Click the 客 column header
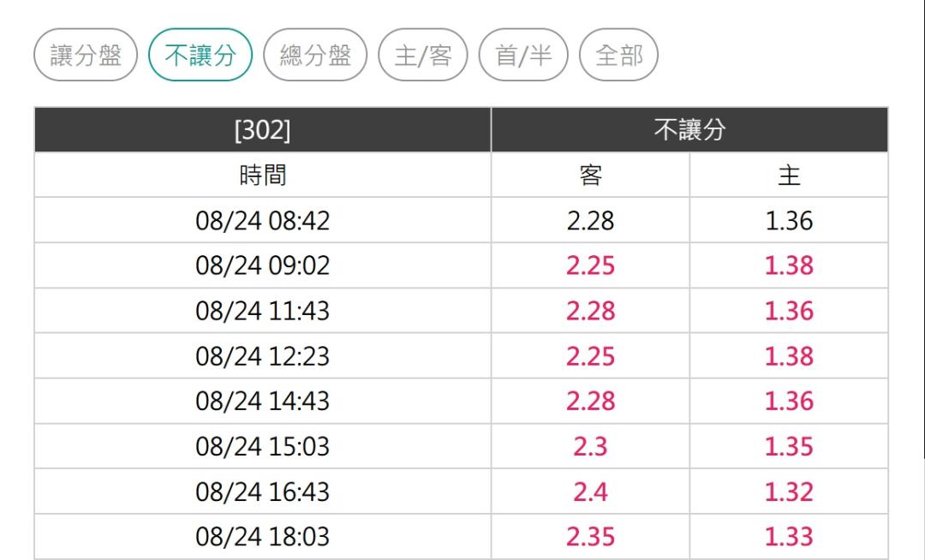Viewport: 925px width, 560px height. click(x=590, y=175)
